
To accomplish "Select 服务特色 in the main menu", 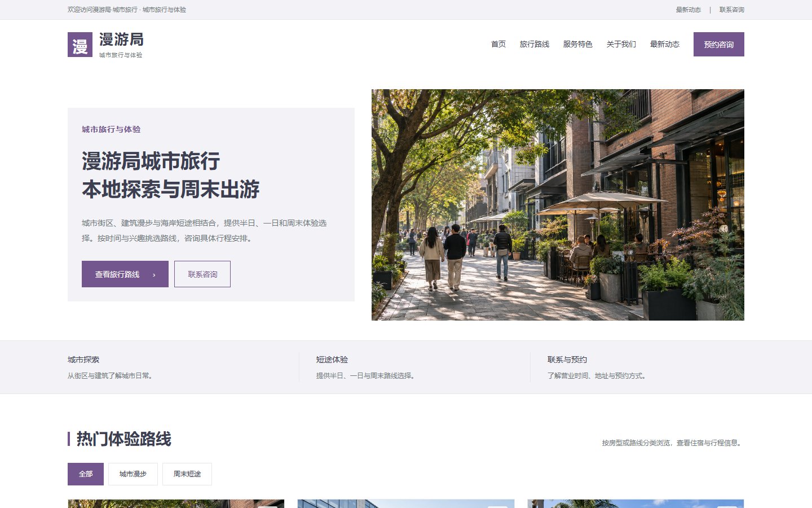I will (x=578, y=44).
